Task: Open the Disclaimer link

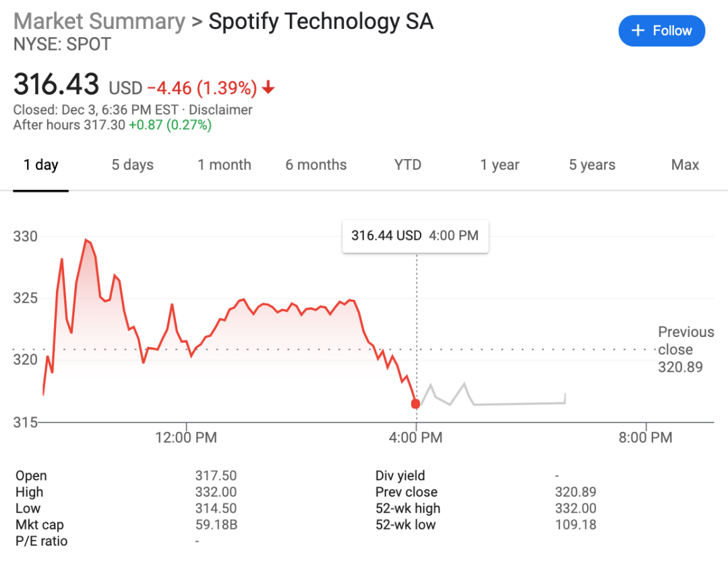Action: [x=220, y=110]
